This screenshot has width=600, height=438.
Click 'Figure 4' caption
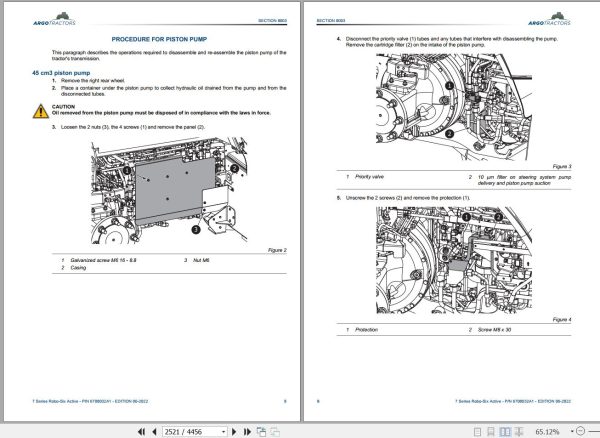pos(562,319)
